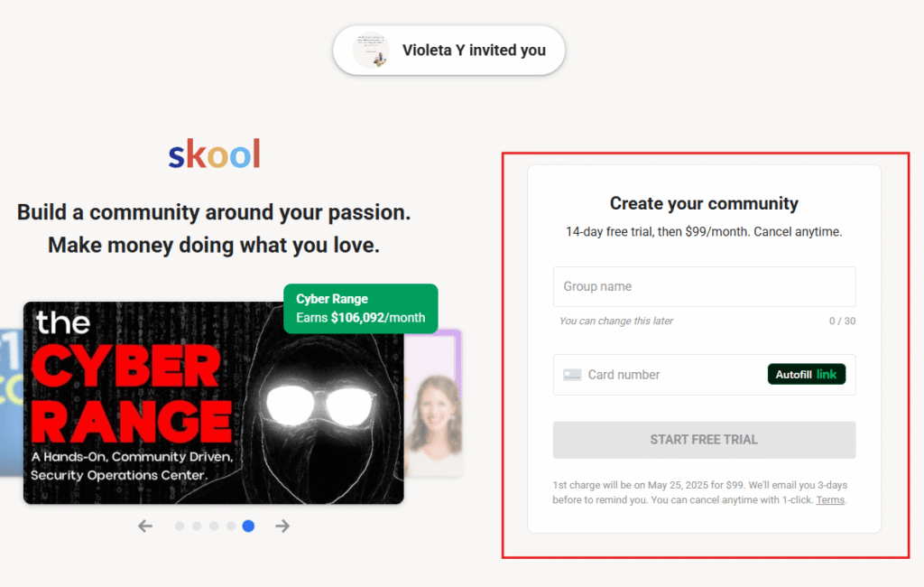Click the blue card peeking on left

coord(11,401)
